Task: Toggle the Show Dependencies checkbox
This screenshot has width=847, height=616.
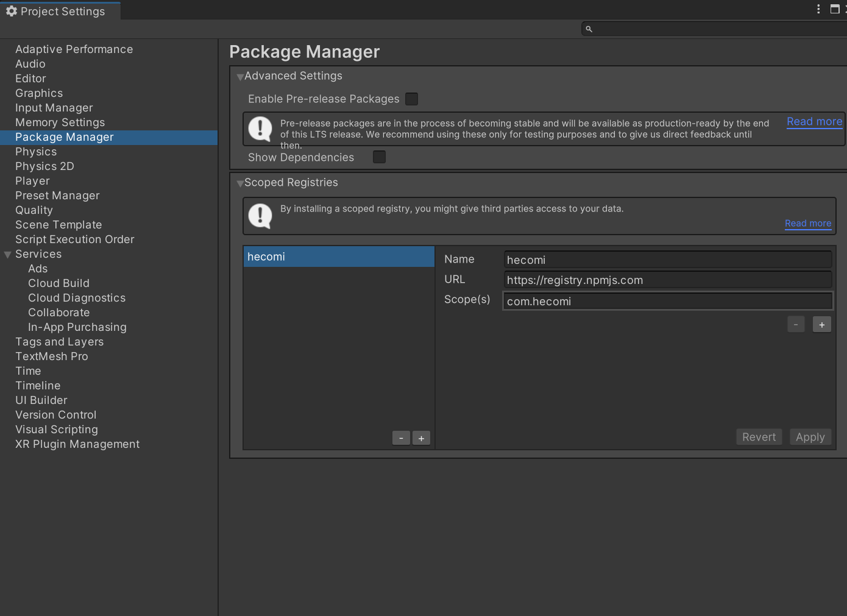Action: click(379, 157)
